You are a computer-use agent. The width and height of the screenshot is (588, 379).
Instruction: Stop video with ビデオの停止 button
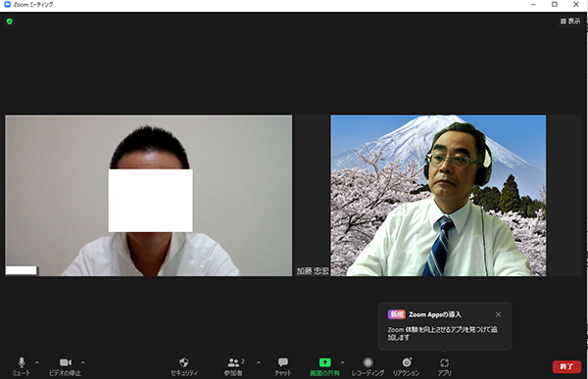point(65,366)
